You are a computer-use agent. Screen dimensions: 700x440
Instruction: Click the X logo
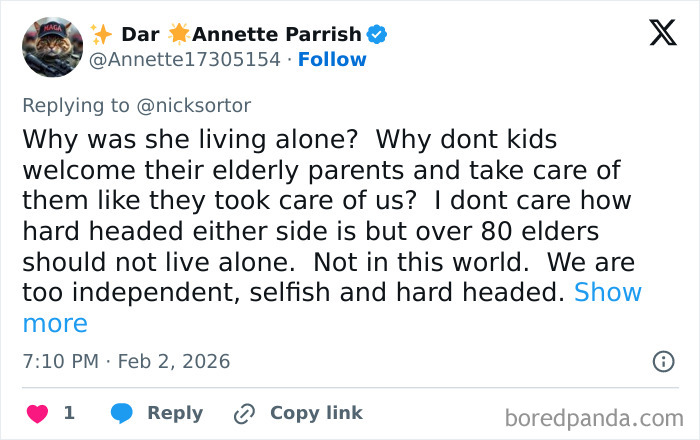point(662,33)
